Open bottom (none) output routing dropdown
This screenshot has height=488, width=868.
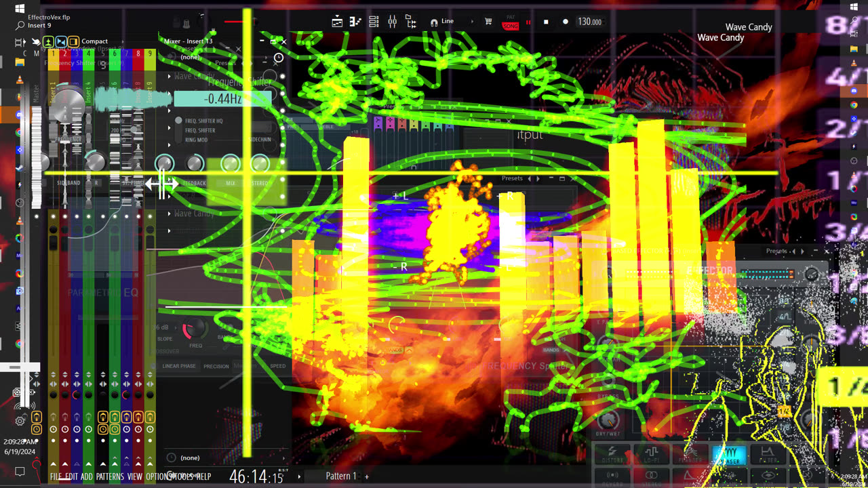pyautogui.click(x=190, y=457)
